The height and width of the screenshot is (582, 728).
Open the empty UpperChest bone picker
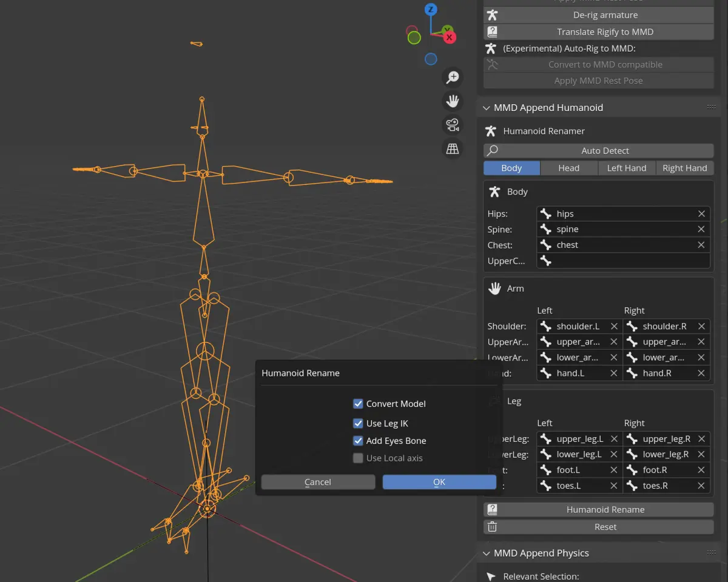pos(624,261)
